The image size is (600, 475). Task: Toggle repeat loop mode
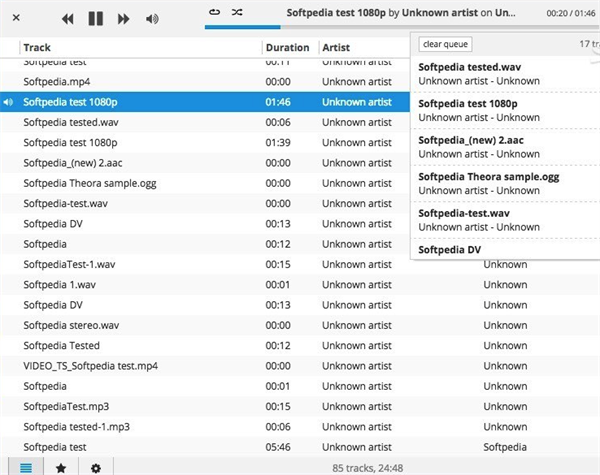pos(214,12)
